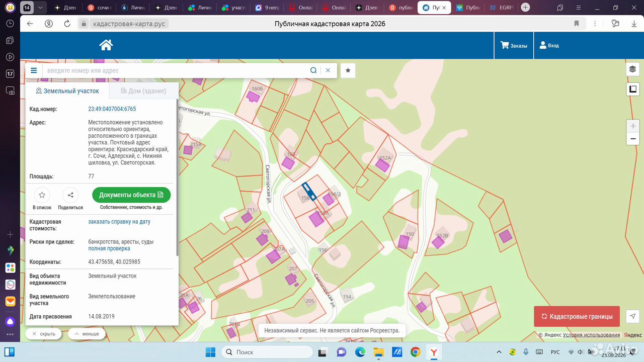Open the Вход login page

[549, 45]
